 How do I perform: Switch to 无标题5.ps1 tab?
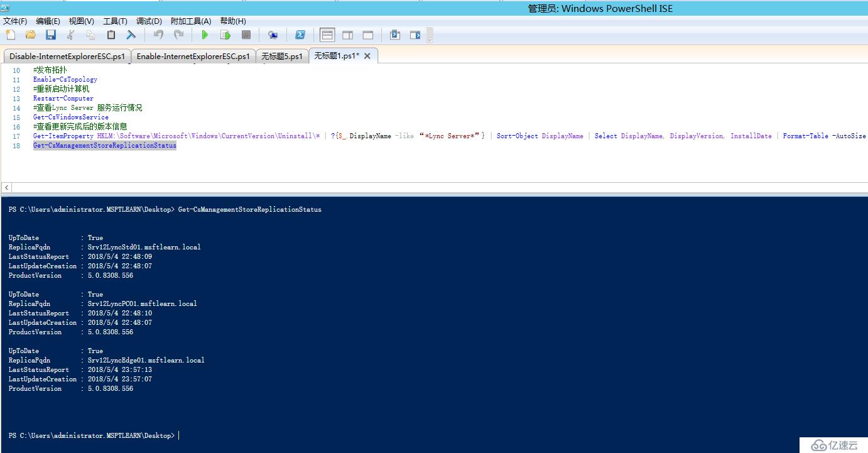(282, 57)
